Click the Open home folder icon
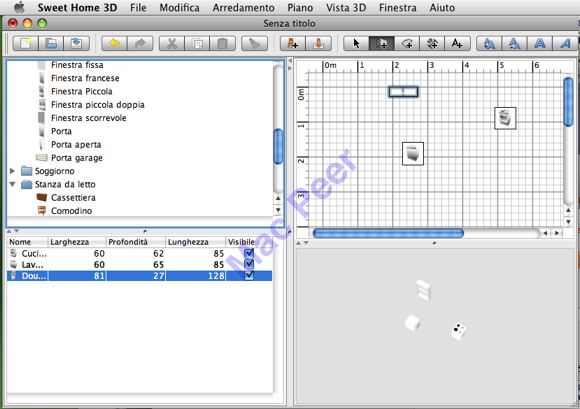580x409 pixels. [x=51, y=44]
